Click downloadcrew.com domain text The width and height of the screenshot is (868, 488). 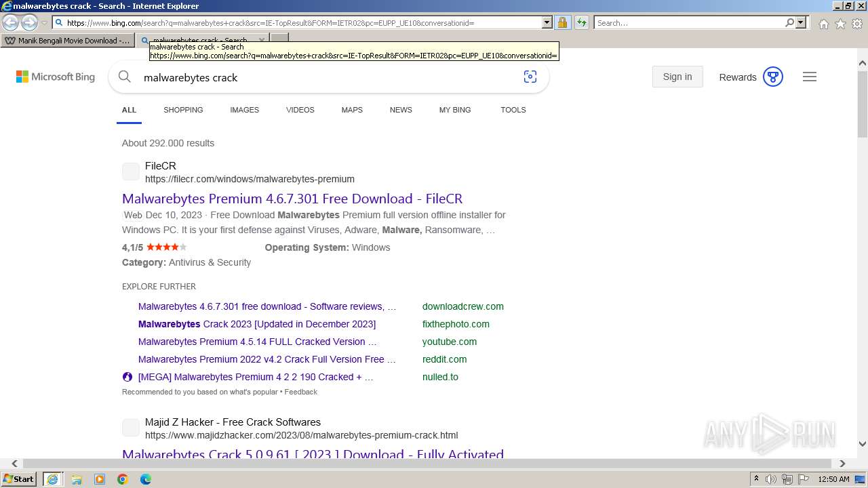pos(463,306)
